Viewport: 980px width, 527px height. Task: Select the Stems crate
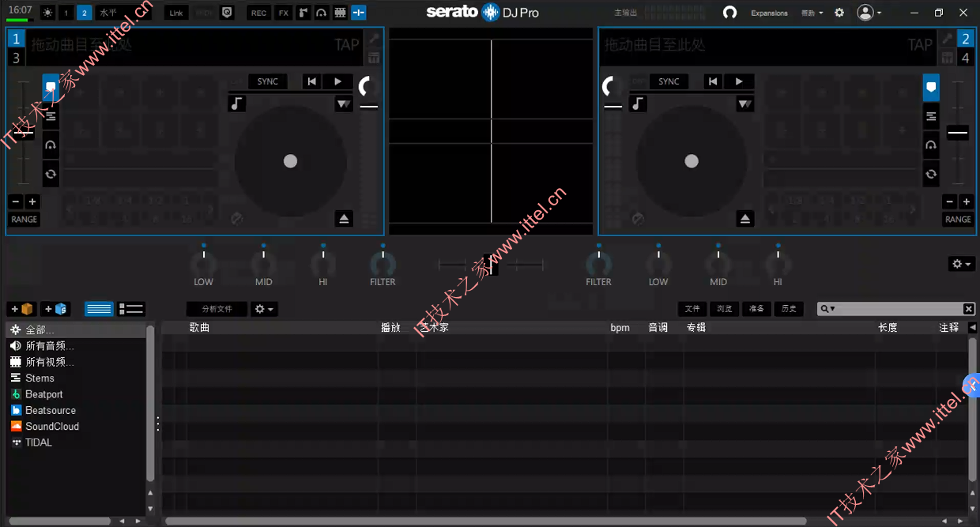click(x=40, y=378)
